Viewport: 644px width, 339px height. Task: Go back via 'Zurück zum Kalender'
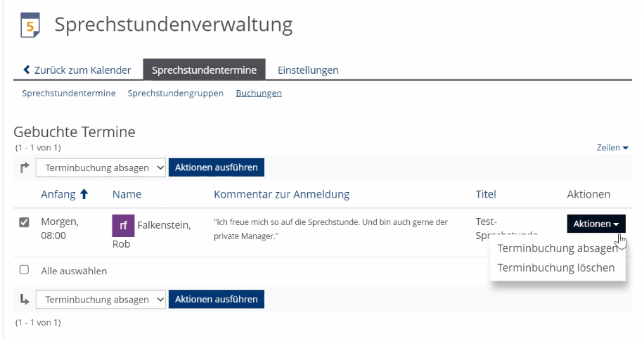[x=77, y=70]
